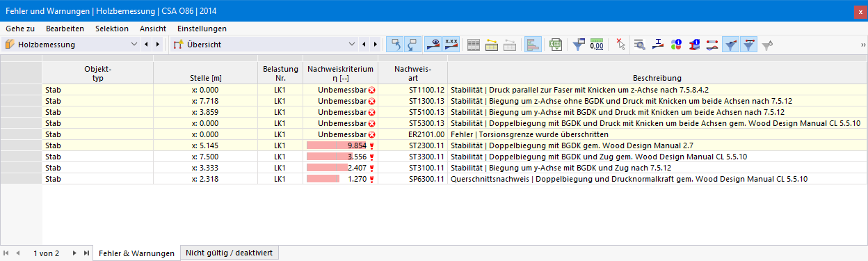Click the member curve diagram icon
Viewport: 868px width, 261px height.
tap(712, 45)
